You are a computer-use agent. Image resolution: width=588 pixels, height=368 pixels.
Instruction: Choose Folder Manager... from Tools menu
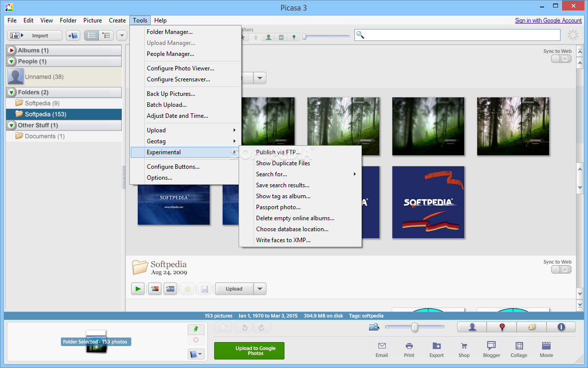click(185, 32)
